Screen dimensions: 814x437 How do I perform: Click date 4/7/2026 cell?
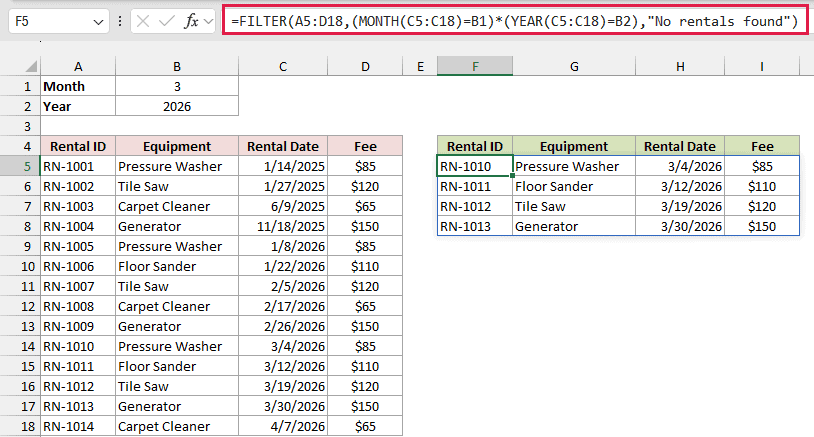point(283,426)
